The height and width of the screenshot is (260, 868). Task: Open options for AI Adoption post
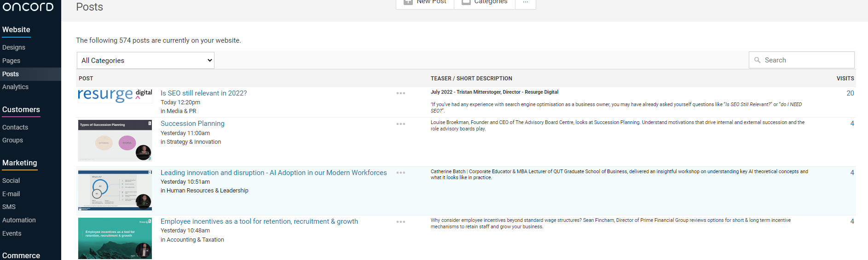tap(400, 173)
